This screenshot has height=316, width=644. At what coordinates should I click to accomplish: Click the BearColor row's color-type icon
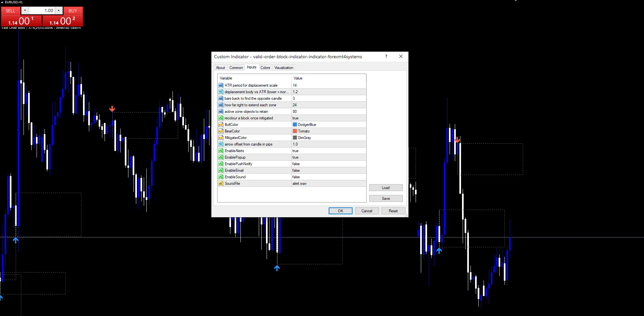coord(221,131)
